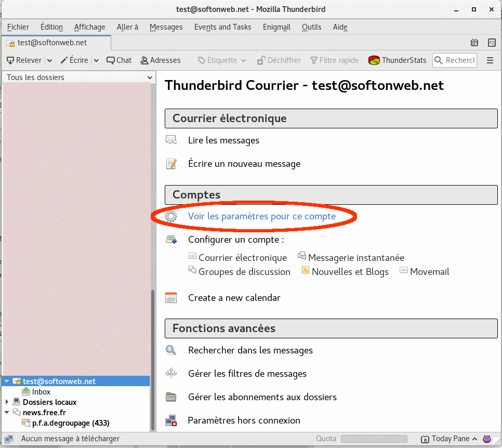
Task: Expand the Dossiers locaux tree
Action: [x=7, y=402]
